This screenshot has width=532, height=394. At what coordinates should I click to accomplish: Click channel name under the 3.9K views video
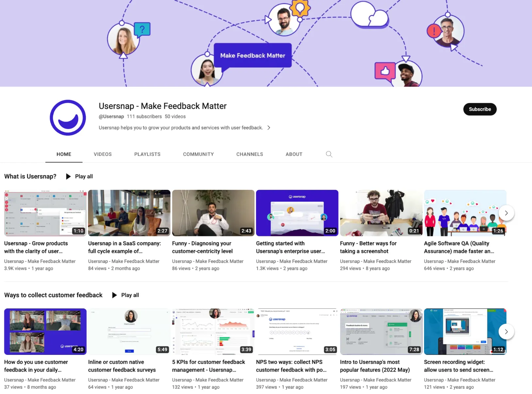(40, 261)
